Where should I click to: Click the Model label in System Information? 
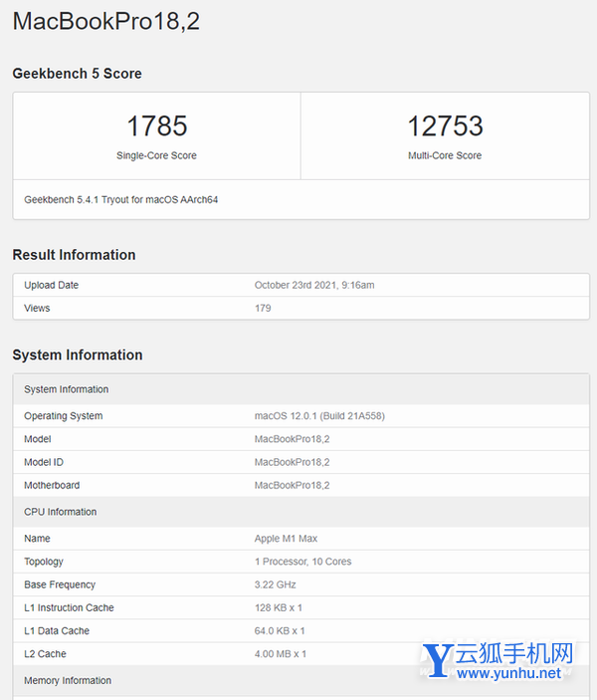pyautogui.click(x=38, y=439)
